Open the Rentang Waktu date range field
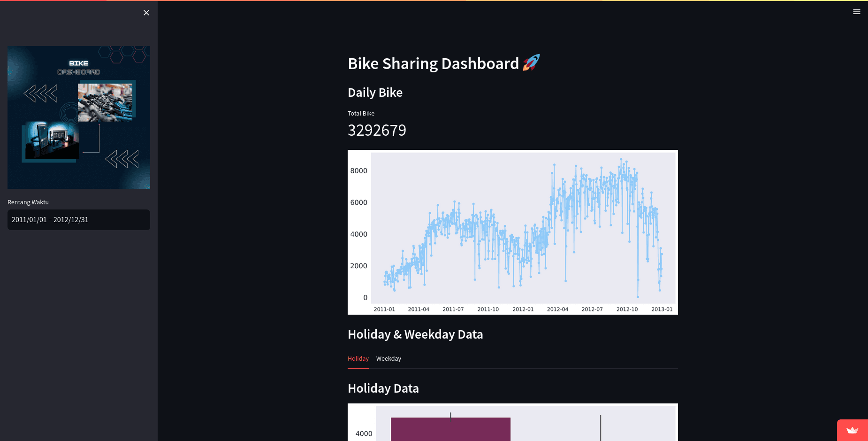Screen dimensions: 868x441 tap(79, 220)
